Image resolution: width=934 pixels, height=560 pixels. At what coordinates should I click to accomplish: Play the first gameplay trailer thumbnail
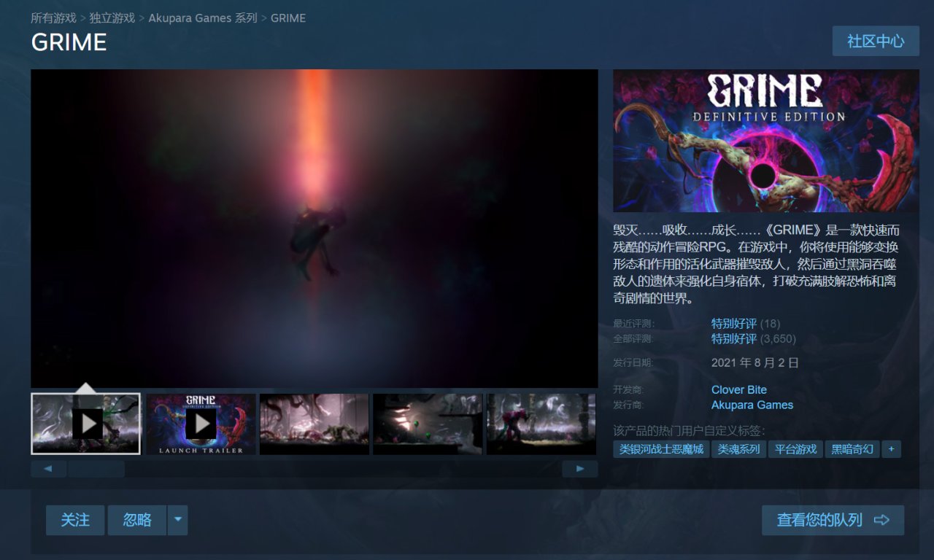click(85, 424)
